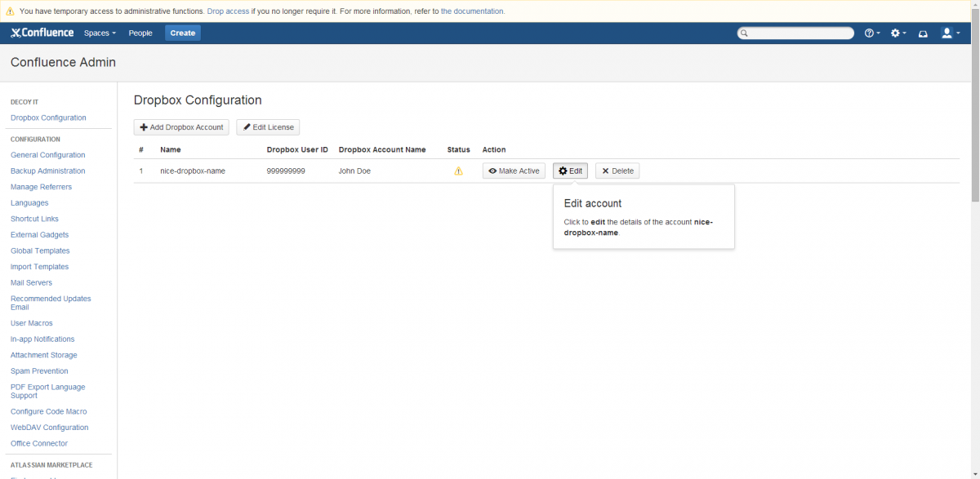The height and width of the screenshot is (479, 980).
Task: Open Global Templates
Action: pos(40,251)
